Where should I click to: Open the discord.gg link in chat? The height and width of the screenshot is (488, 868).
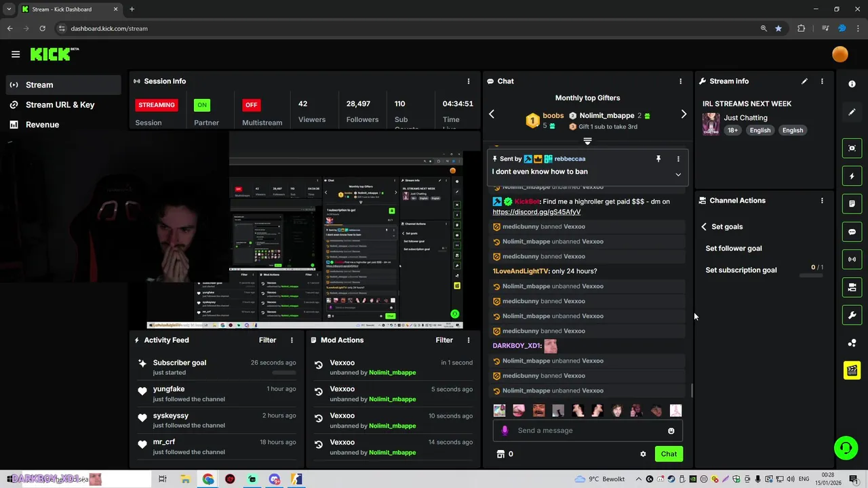[536, 212]
